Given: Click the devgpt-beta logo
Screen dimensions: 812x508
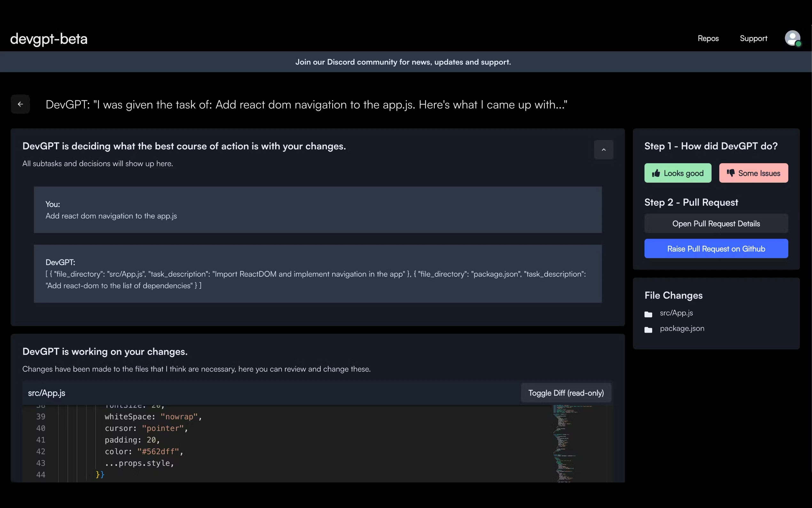Looking at the screenshot, I should (x=49, y=39).
